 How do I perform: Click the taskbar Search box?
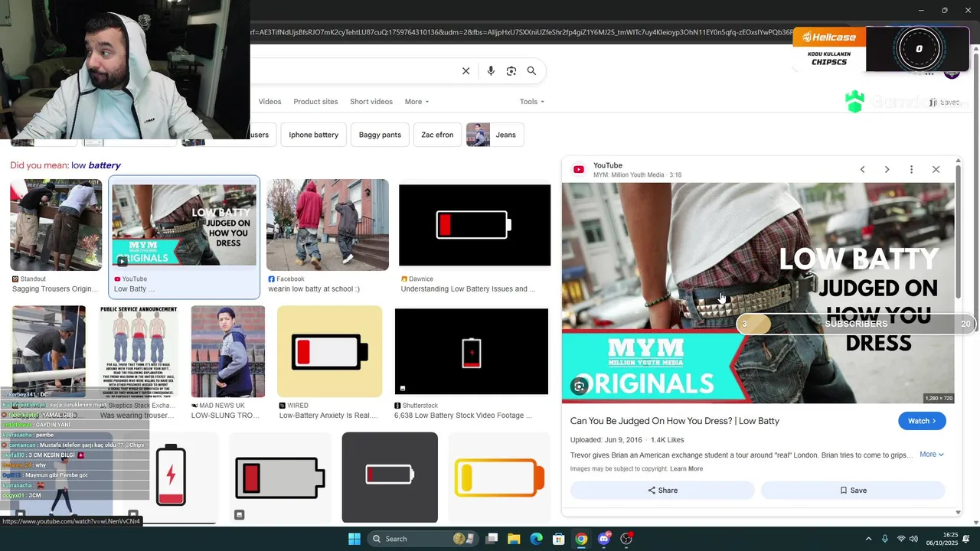click(423, 539)
